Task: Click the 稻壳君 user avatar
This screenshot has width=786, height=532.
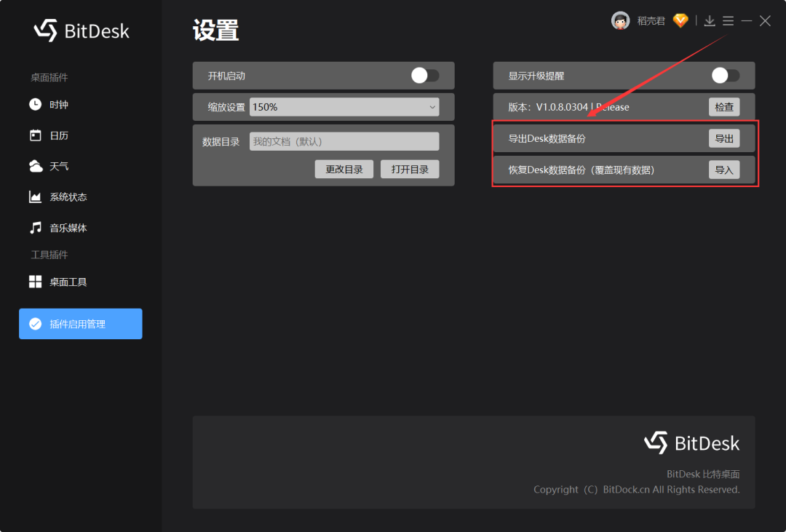Action: pyautogui.click(x=620, y=20)
